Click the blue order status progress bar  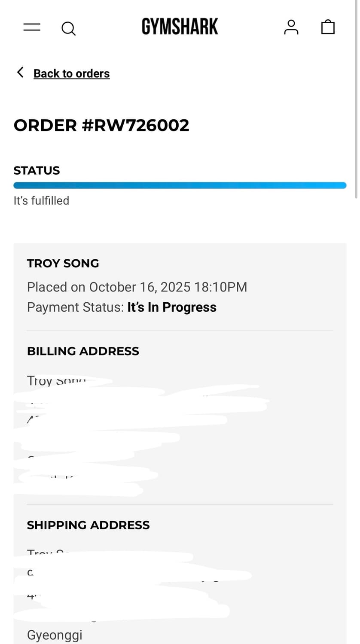180,185
